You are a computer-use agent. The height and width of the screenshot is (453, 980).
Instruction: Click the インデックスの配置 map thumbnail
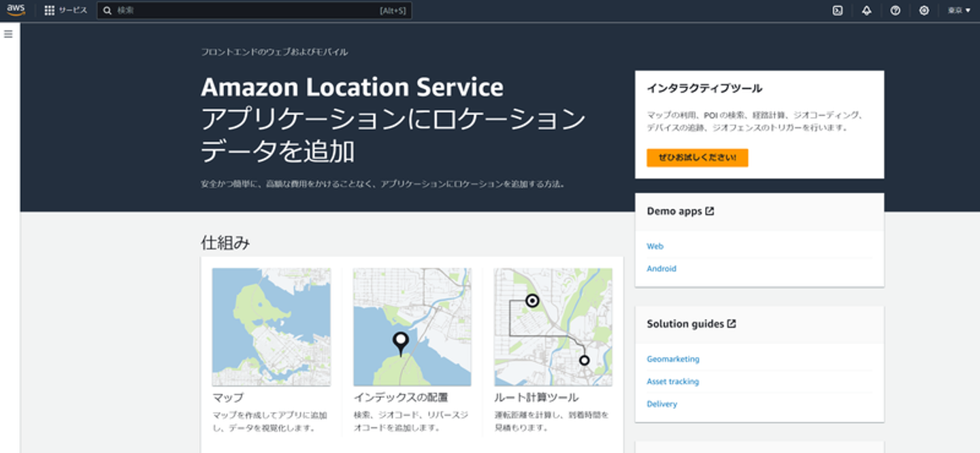pos(412,327)
